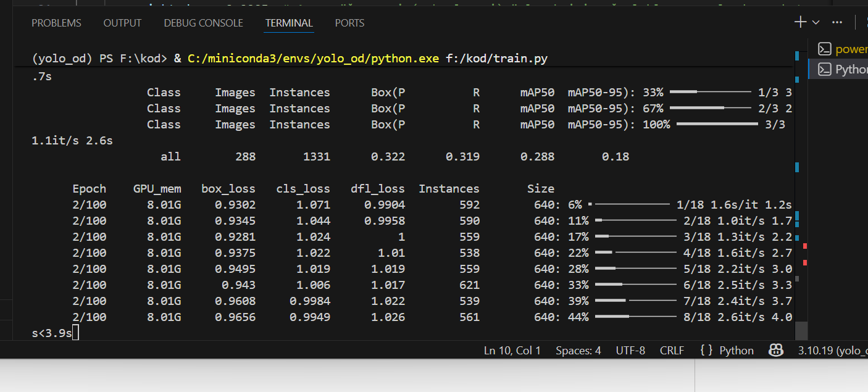Switch to the PROBLEMS tab
The height and width of the screenshot is (392, 868).
[56, 23]
